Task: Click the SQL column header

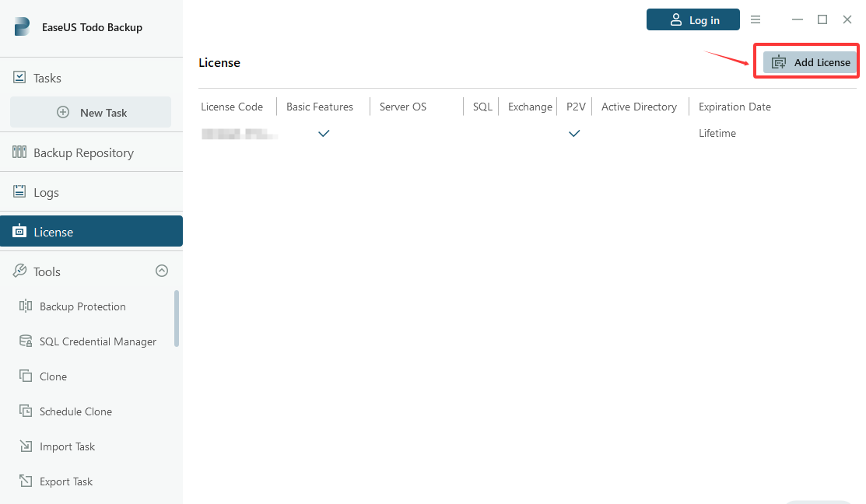Action: tap(482, 107)
